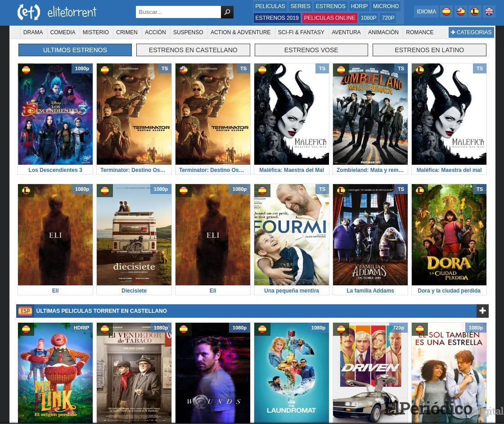
Task: Select the Spanish flag language icon
Action: 446,12
